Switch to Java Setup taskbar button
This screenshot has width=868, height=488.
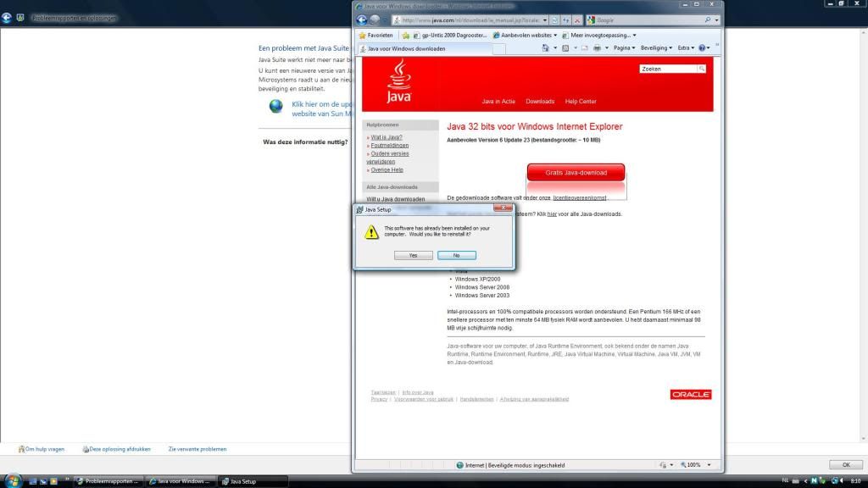click(x=253, y=481)
